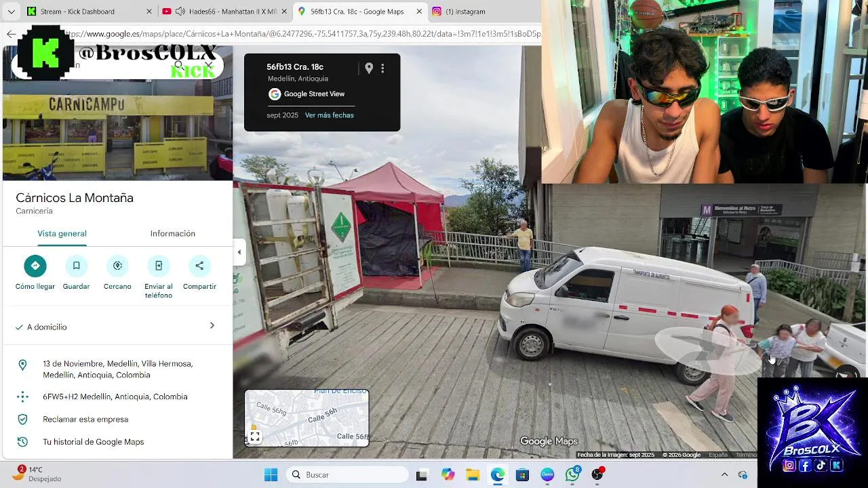The width and height of the screenshot is (868, 488).
Task: Click the plus code 6FW5+H2 Medellín
Action: pos(115,396)
